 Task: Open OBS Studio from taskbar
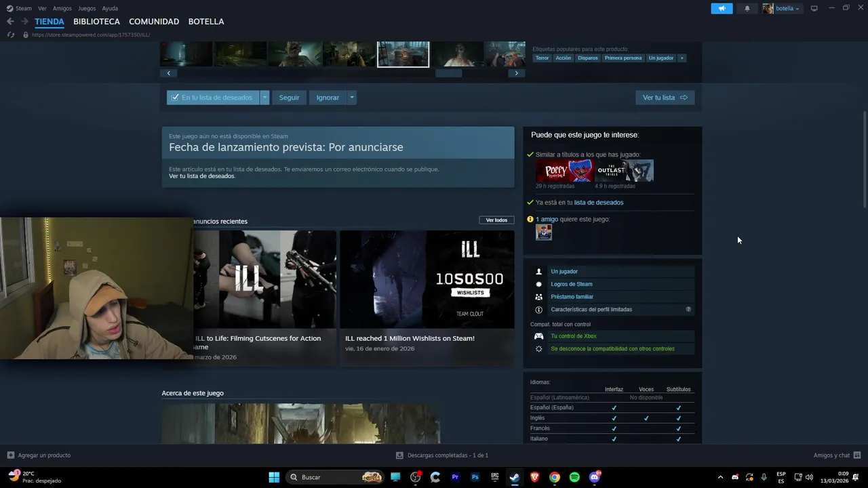click(x=415, y=477)
